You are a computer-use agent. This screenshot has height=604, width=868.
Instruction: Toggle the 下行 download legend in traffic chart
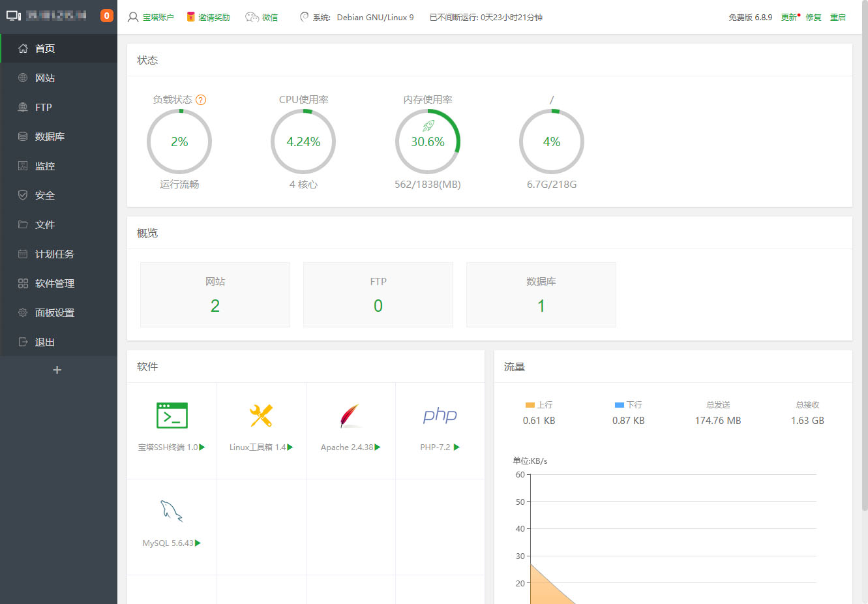click(x=628, y=405)
